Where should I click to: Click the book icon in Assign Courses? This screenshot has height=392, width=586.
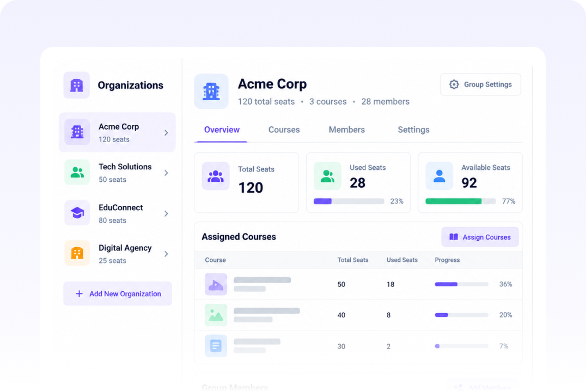point(454,237)
